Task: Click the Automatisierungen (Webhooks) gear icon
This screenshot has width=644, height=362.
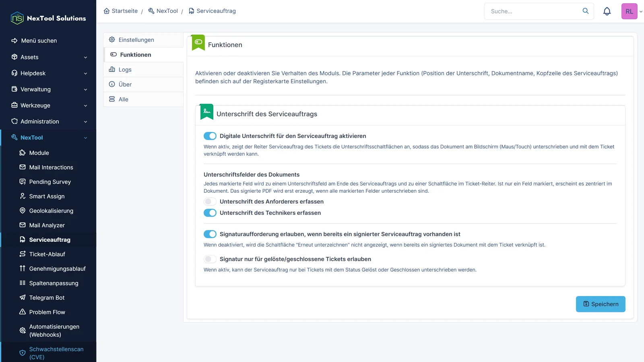Action: [23, 330]
